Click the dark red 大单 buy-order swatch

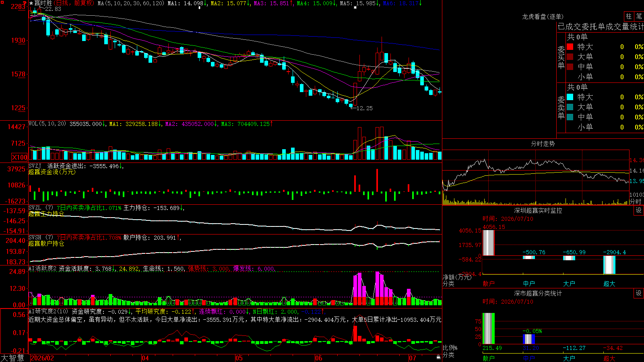click(x=570, y=57)
